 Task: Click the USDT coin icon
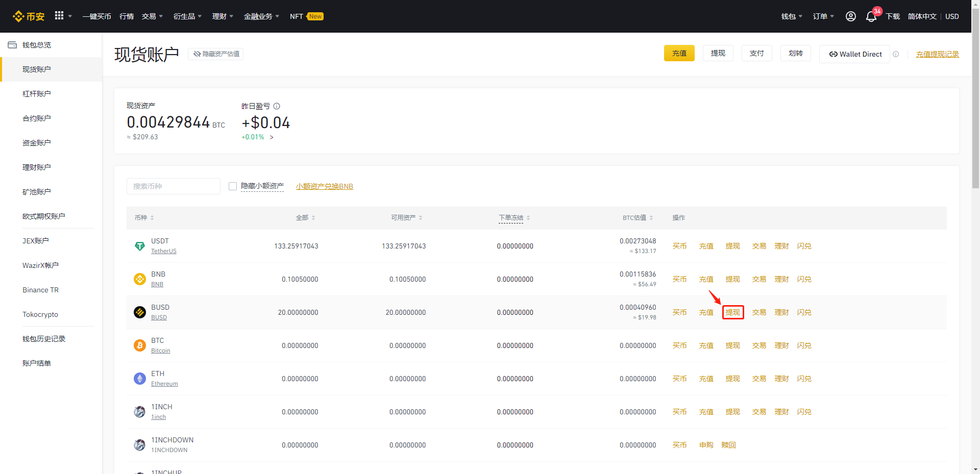(140, 246)
